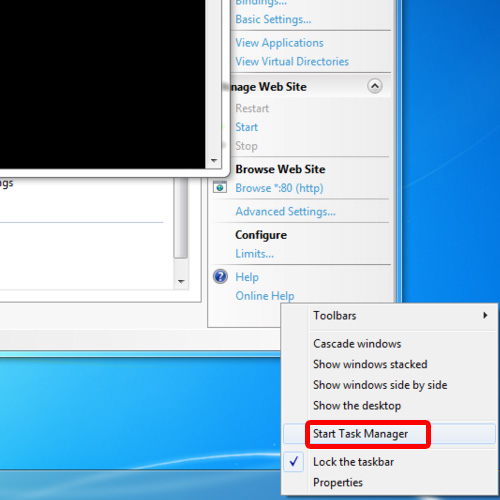
Task: Select Start Task Manager
Action: (x=389, y=434)
